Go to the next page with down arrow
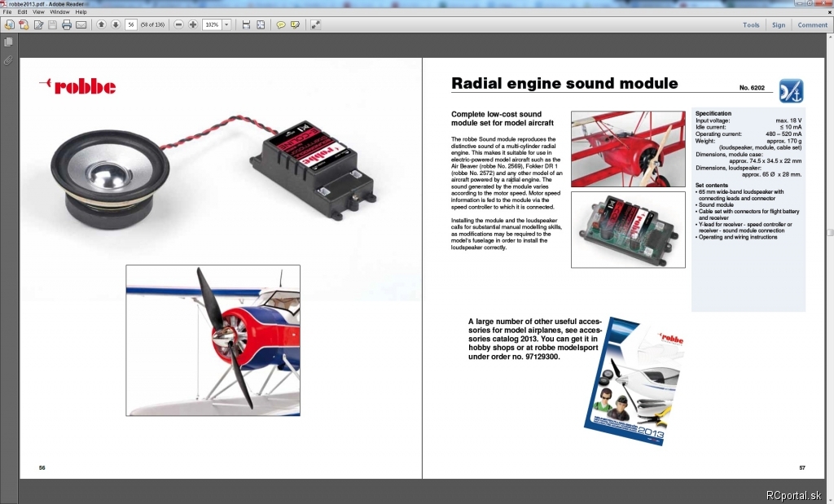834x504 pixels. tap(115, 24)
